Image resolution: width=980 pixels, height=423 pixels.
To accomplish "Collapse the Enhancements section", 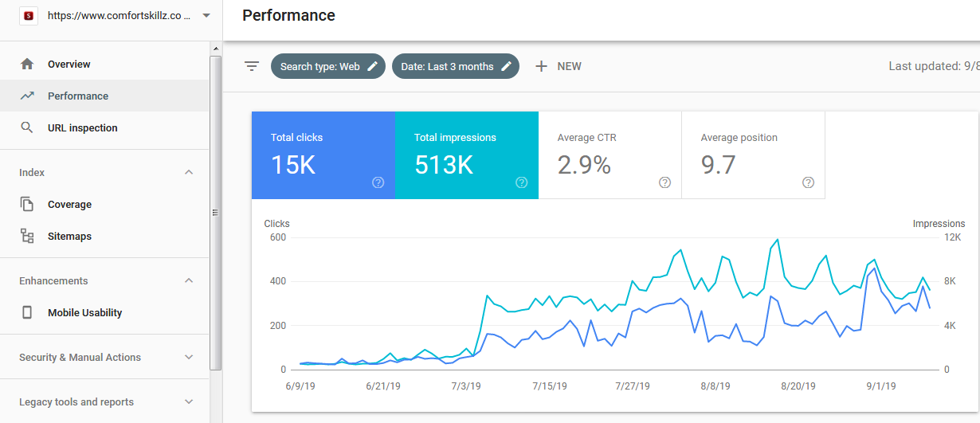I will pos(189,280).
